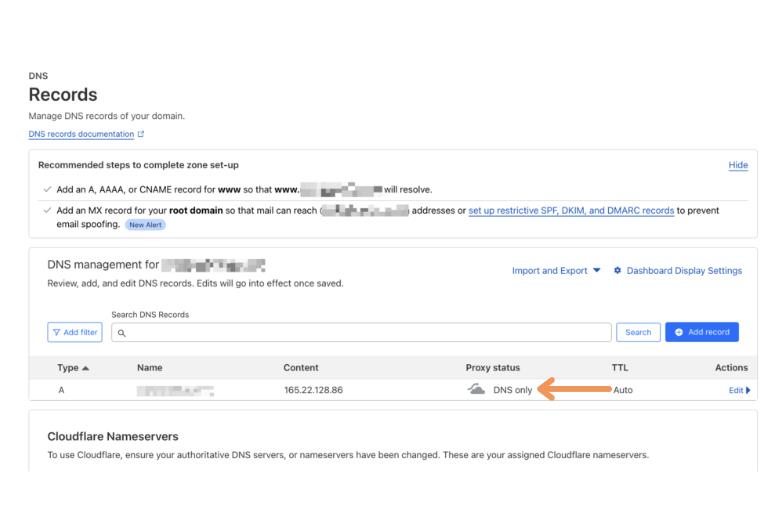This screenshot has width=781, height=520.
Task: Click the DNS only cloud icon
Action: (x=476, y=389)
